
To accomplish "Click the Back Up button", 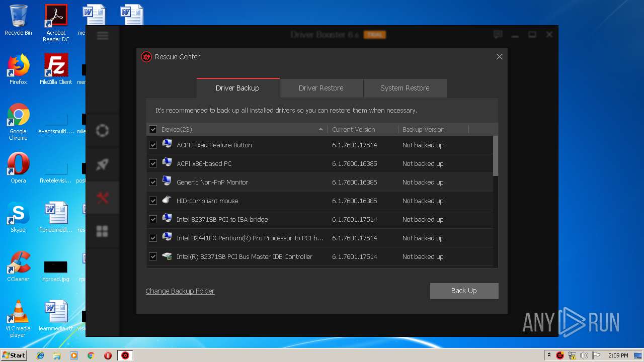I will tap(464, 291).
